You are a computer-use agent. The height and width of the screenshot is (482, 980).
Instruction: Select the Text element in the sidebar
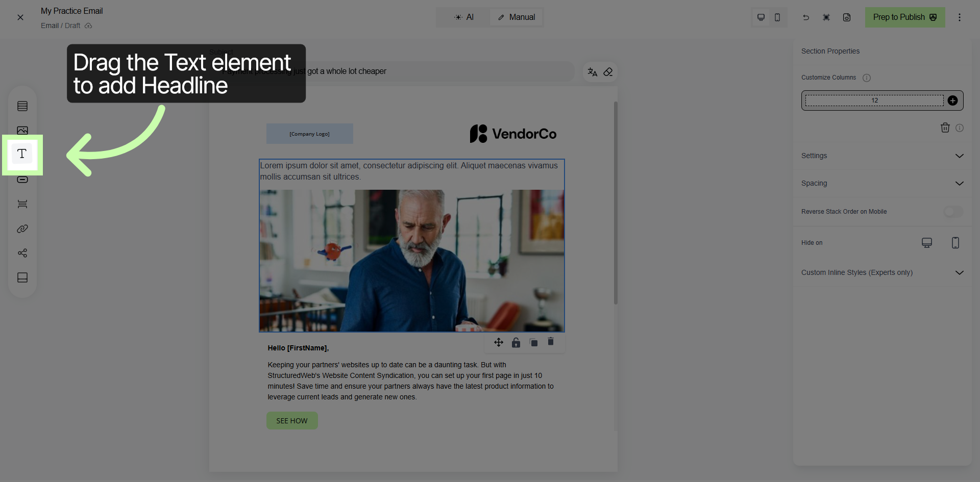click(22, 154)
